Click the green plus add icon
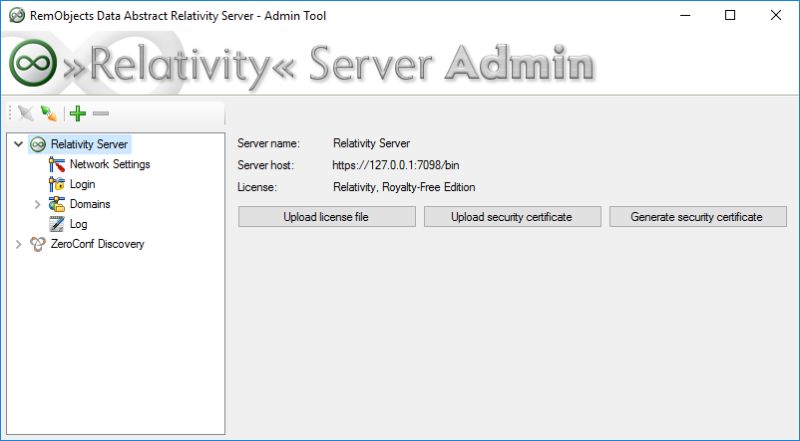Screen dimensions: 800x441 pyautogui.click(x=78, y=113)
